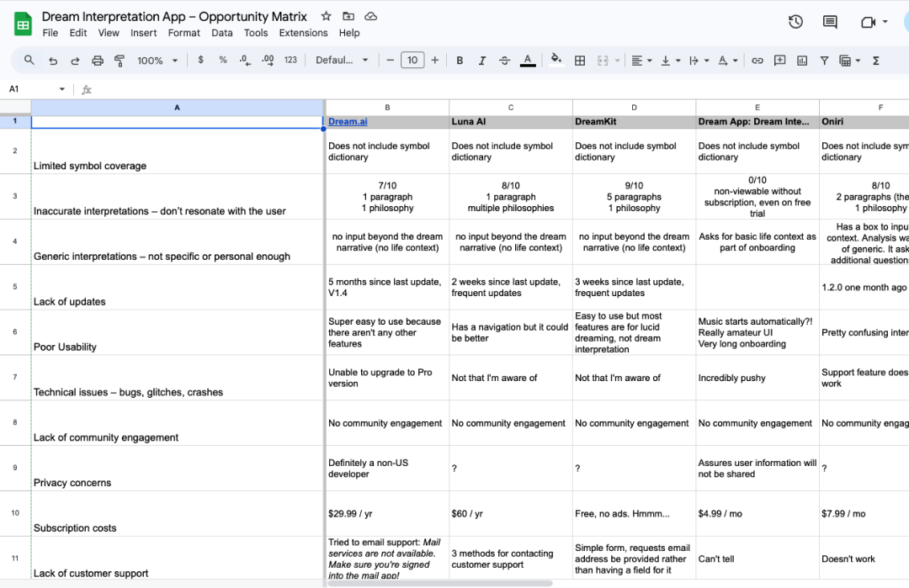Image resolution: width=909 pixels, height=588 pixels.
Task: Check cloud save status icon
Action: [370, 16]
